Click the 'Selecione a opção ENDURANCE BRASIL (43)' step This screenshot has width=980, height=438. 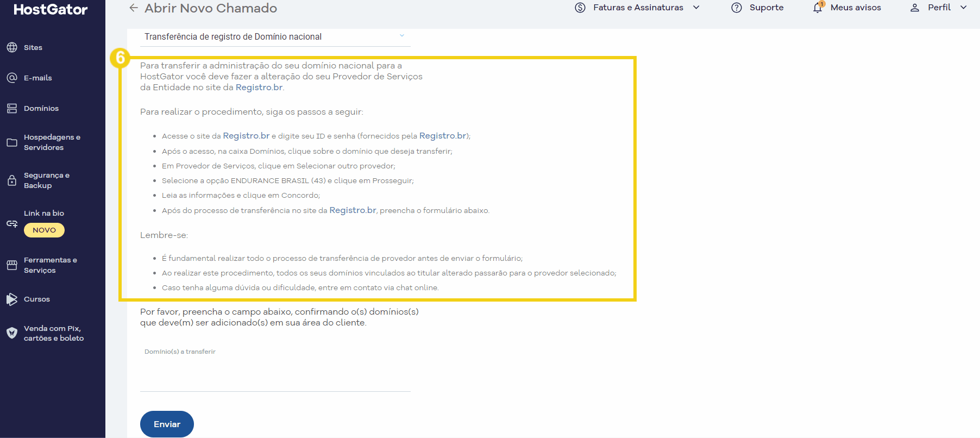(288, 181)
